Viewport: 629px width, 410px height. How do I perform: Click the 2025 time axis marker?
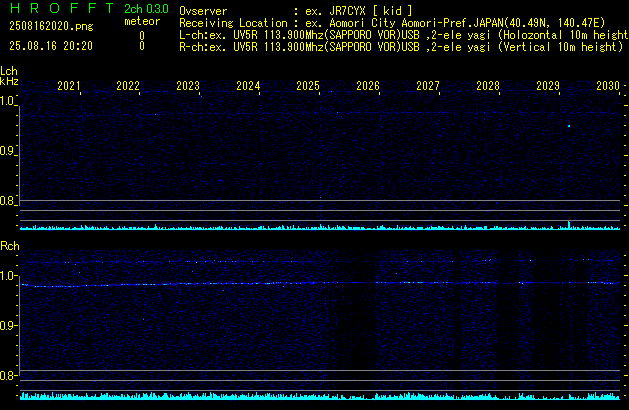[308, 85]
